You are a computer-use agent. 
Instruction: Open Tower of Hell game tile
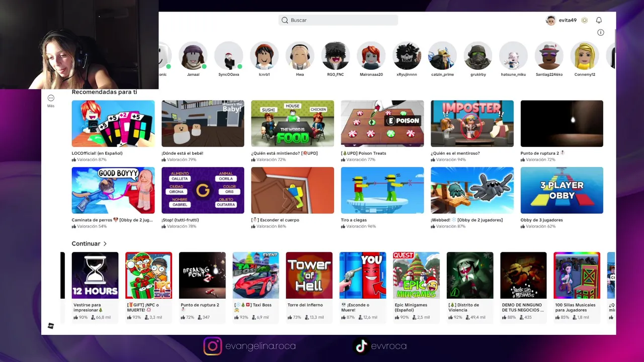[309, 276]
